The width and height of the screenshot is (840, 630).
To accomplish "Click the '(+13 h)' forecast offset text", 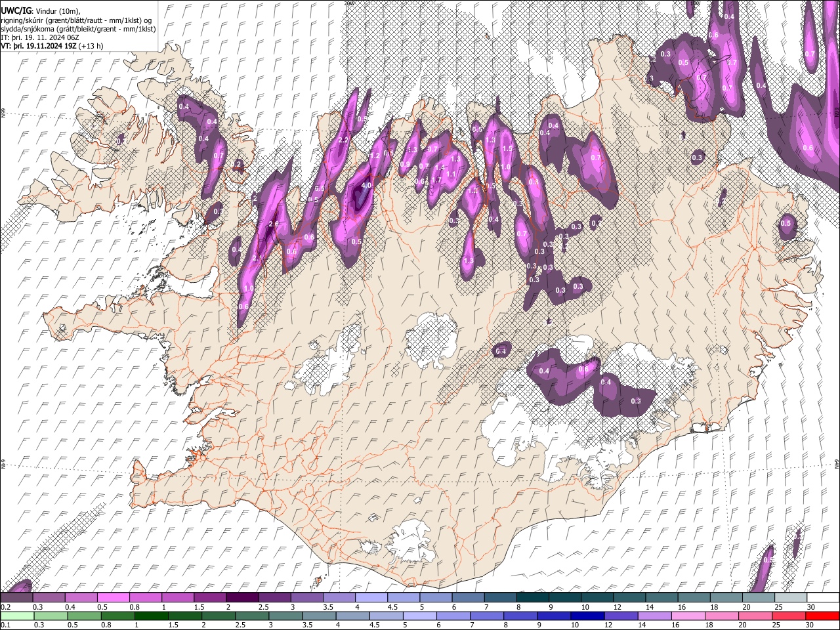I will click(90, 46).
